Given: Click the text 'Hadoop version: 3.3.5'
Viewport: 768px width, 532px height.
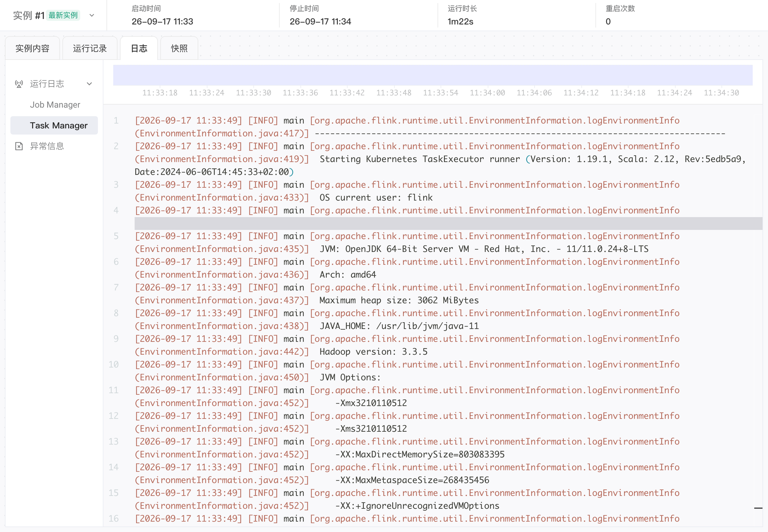Looking at the screenshot, I should point(373,352).
